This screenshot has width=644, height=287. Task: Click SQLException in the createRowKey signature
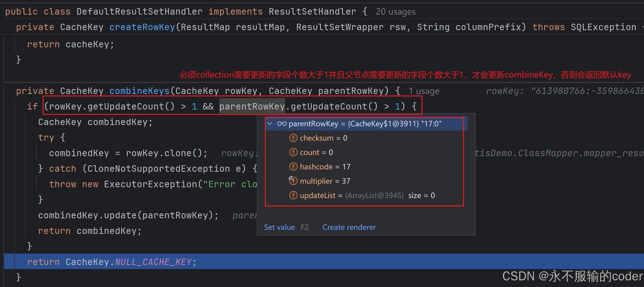[603, 27]
